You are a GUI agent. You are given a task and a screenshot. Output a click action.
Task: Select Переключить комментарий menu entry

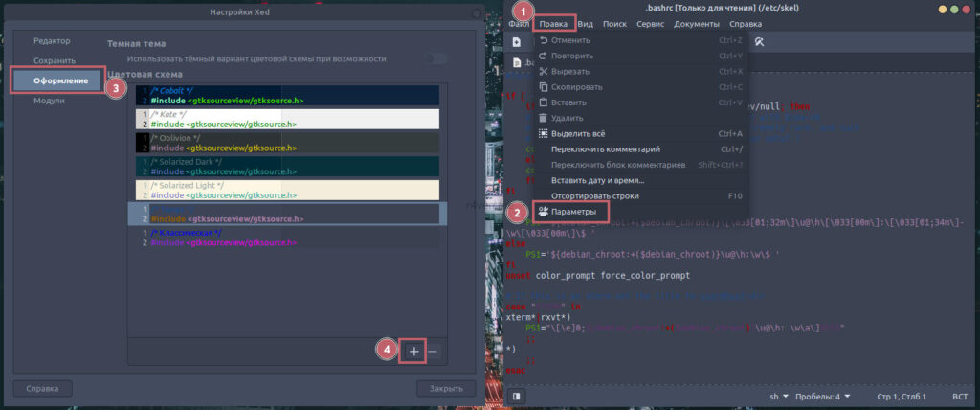pos(605,149)
